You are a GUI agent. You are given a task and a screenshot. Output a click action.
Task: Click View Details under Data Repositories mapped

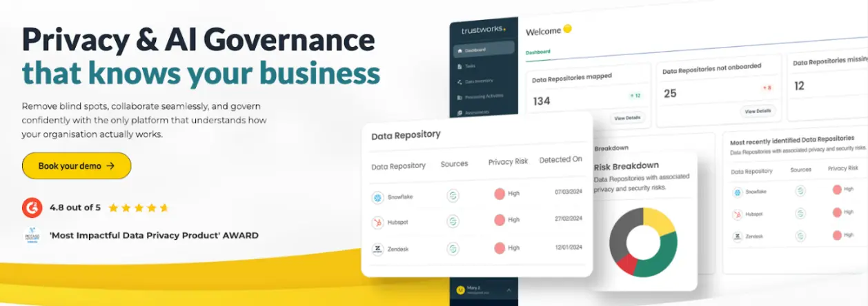pos(627,118)
